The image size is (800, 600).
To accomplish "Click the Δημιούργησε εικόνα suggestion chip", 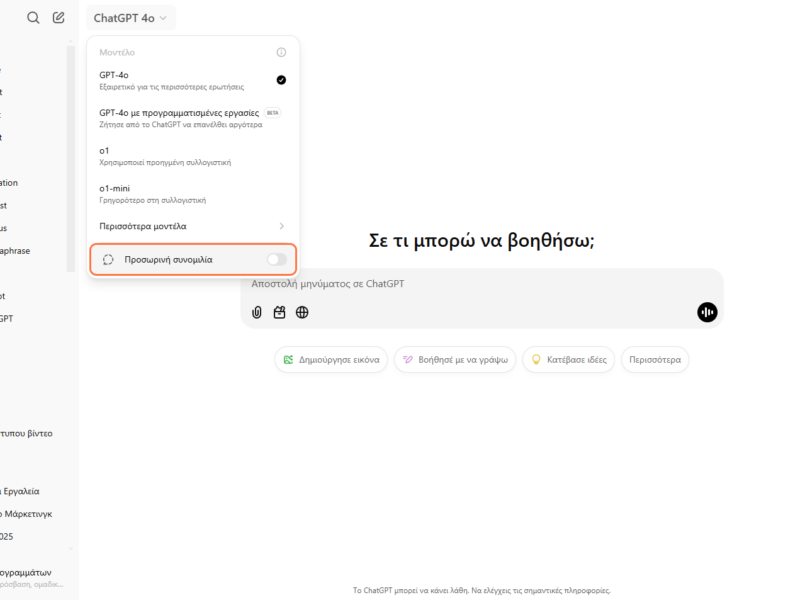I will point(331,360).
